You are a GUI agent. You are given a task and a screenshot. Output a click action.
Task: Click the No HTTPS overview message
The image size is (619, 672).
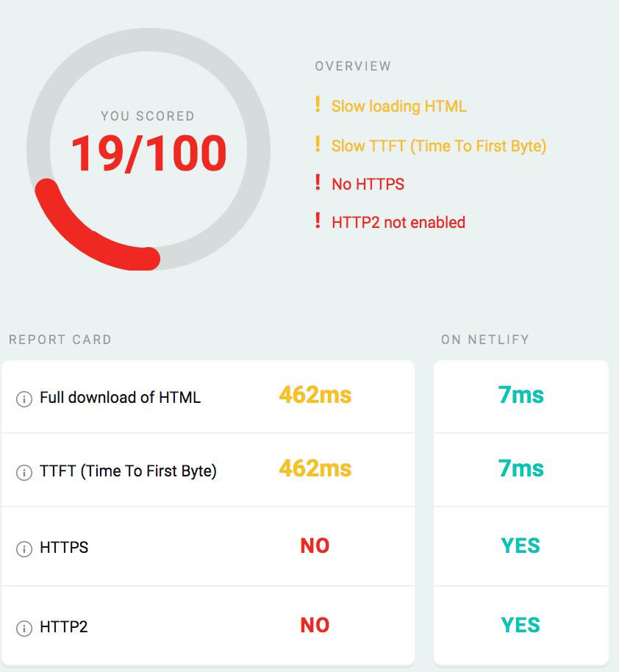pyautogui.click(x=368, y=185)
